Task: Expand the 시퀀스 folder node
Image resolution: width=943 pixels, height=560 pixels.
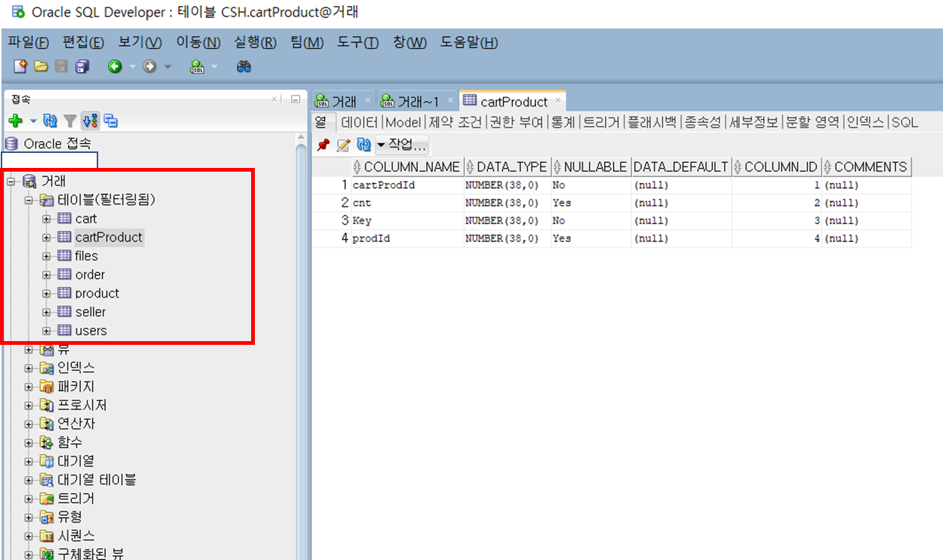Action: pyautogui.click(x=28, y=536)
